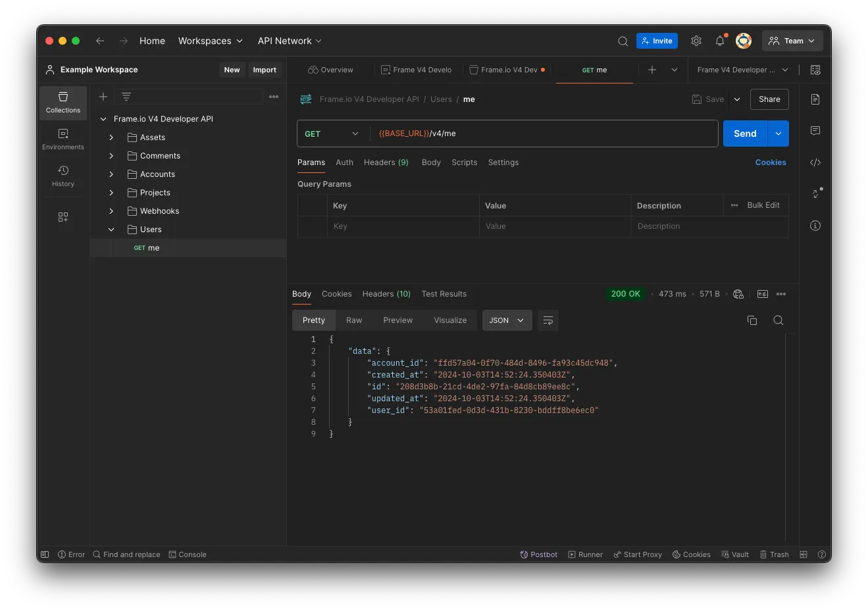
Task: Open the GET method dropdown
Action: pos(332,134)
